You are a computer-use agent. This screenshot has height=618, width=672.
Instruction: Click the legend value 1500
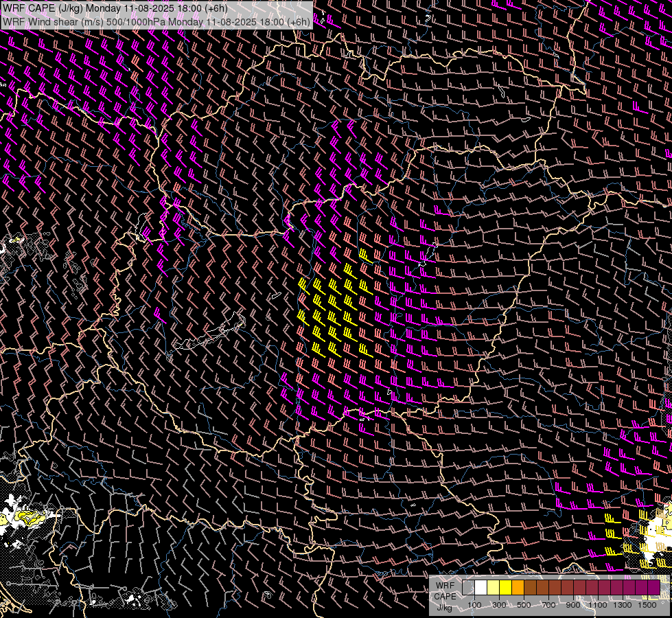pyautogui.click(x=647, y=605)
